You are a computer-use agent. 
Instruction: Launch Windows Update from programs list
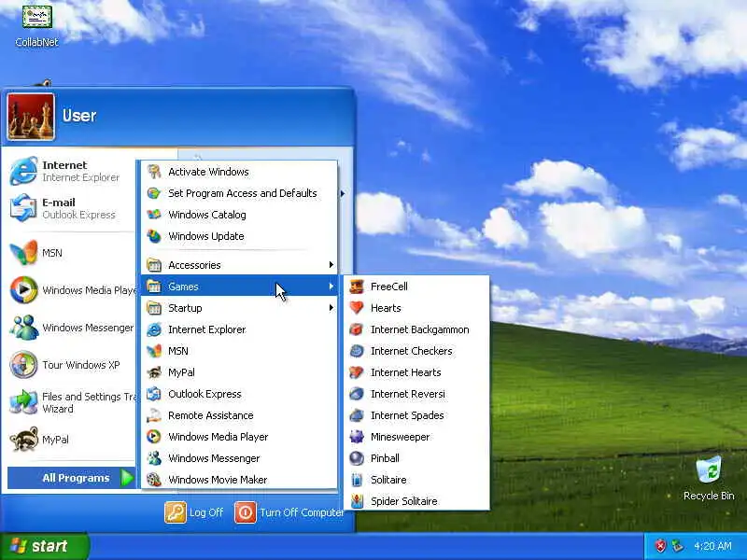(239, 236)
